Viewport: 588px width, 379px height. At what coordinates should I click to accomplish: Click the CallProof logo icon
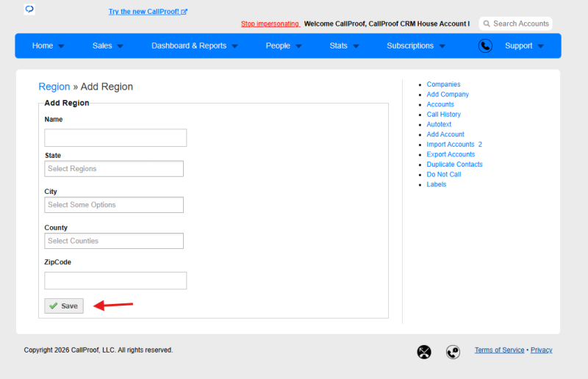(29, 9)
